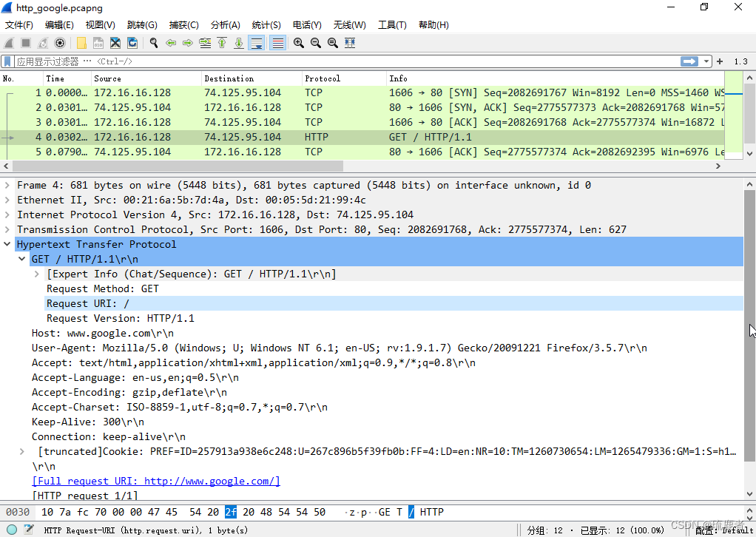This screenshot has width=756, height=537.
Task: Expand the Expert Info item
Action: pyautogui.click(x=37, y=274)
